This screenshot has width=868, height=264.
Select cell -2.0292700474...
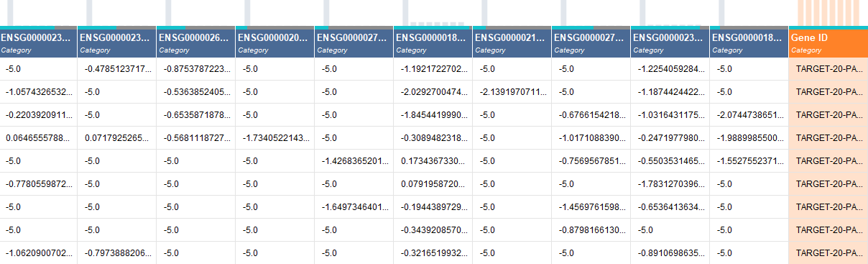pos(433,92)
